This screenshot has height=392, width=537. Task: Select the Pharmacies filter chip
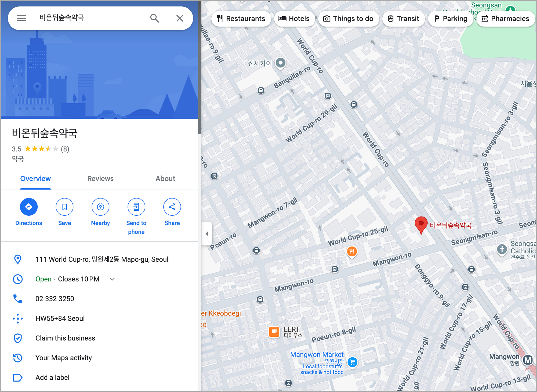[x=505, y=19]
